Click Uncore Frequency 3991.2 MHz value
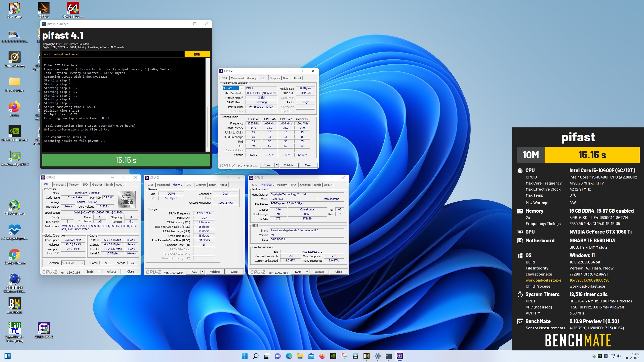The height and width of the screenshot is (362, 644). click(225, 203)
